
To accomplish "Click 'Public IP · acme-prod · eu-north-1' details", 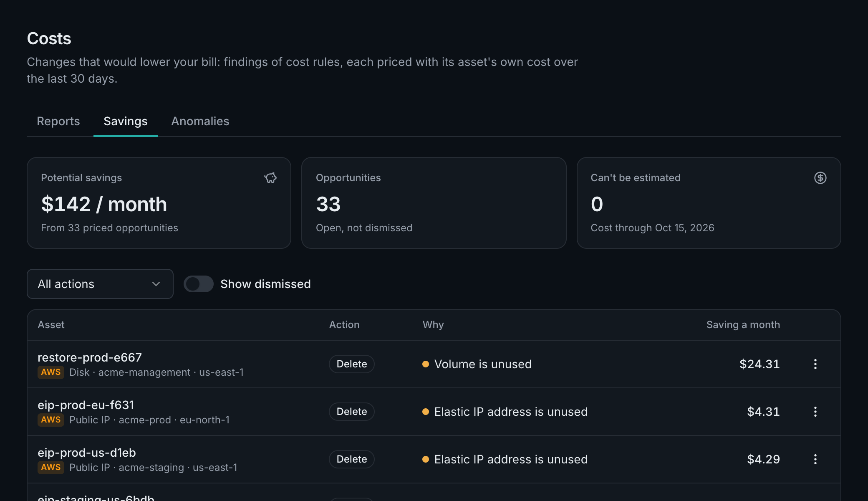I will 149,420.
